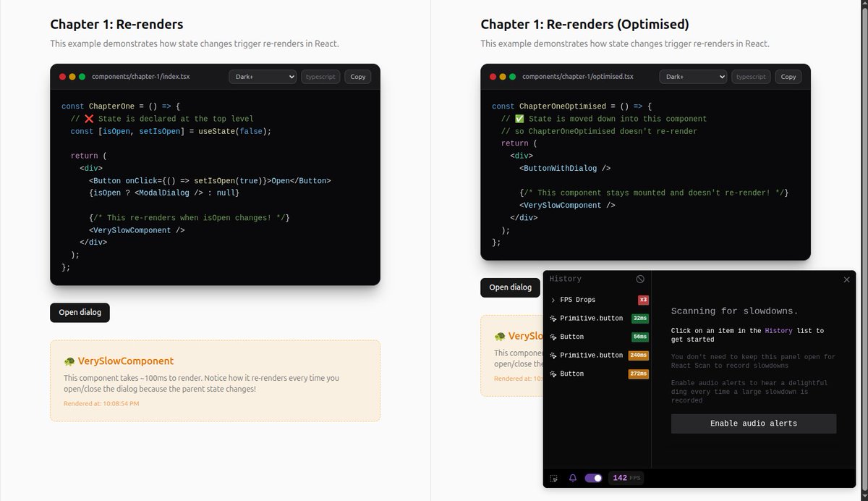Click the History panel title
868x501 pixels.
point(565,279)
